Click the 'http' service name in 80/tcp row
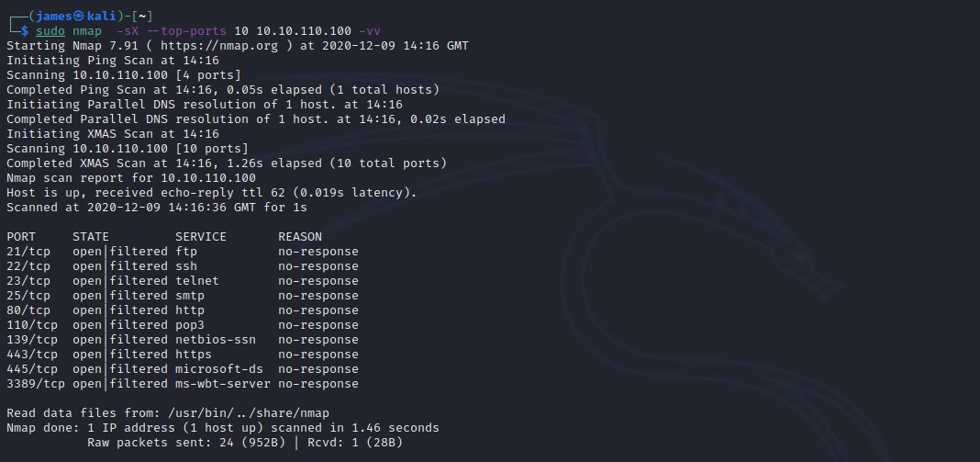The height and width of the screenshot is (462, 980). click(190, 310)
